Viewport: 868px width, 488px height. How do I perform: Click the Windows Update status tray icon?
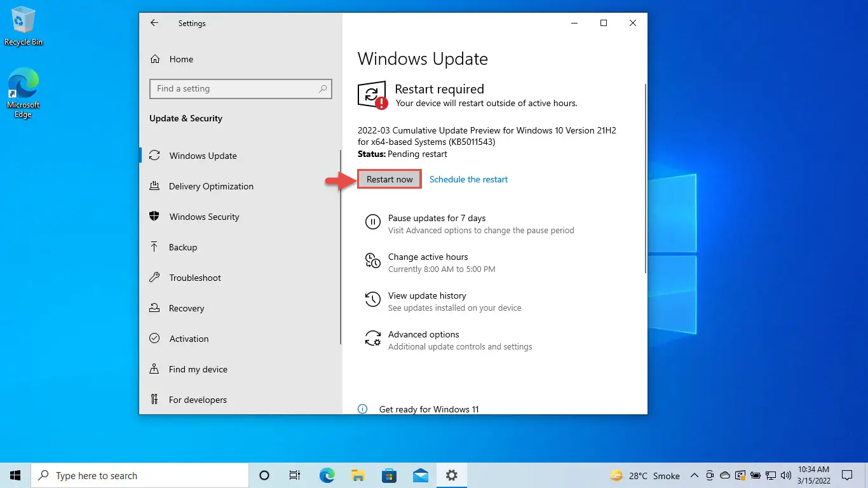coord(740,475)
